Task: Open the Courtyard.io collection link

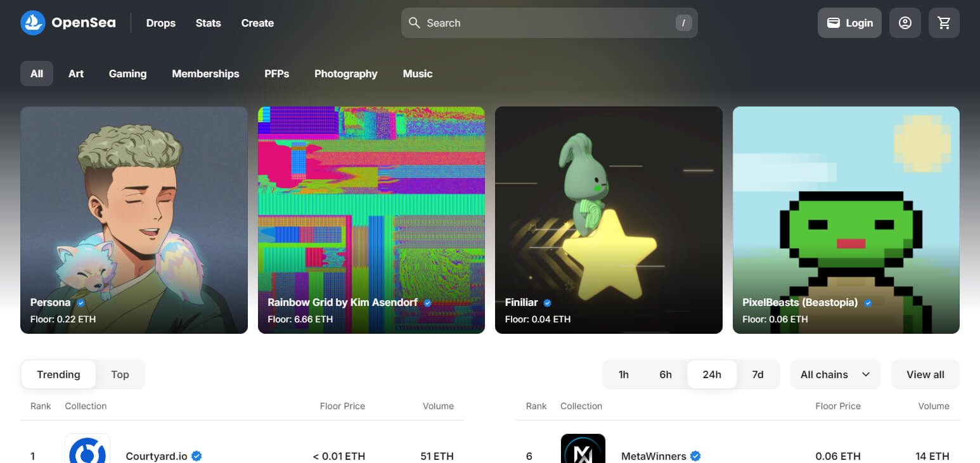Action: [157, 456]
